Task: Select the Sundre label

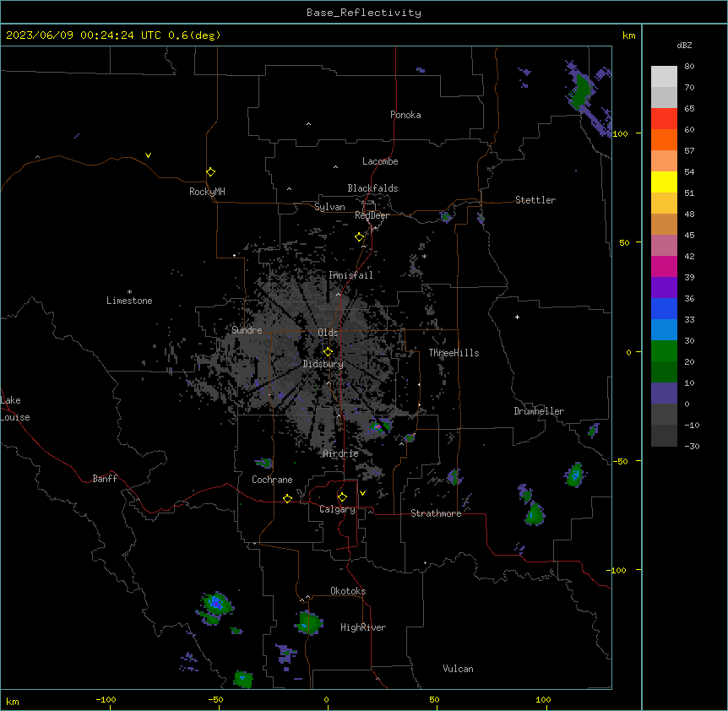Action: [x=247, y=330]
